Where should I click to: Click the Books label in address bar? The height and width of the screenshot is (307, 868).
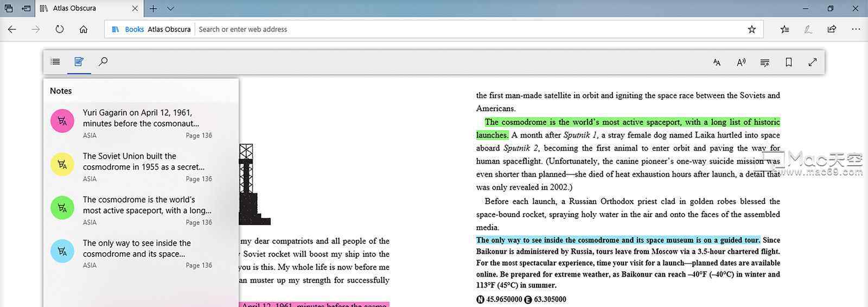(x=134, y=29)
